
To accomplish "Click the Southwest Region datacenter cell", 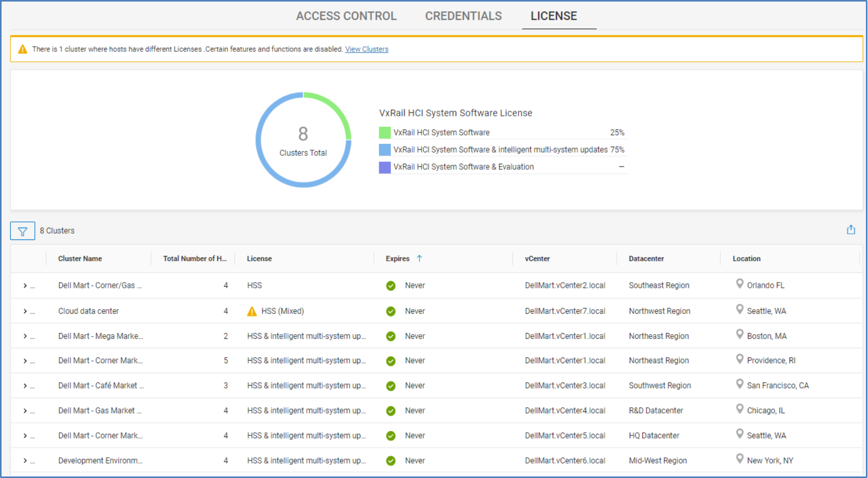I will pyautogui.click(x=660, y=386).
